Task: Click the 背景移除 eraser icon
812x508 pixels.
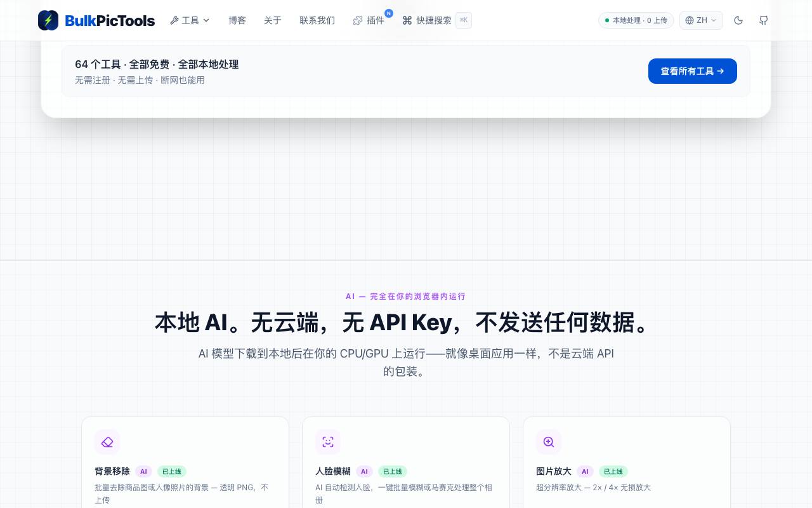Action: tap(107, 442)
